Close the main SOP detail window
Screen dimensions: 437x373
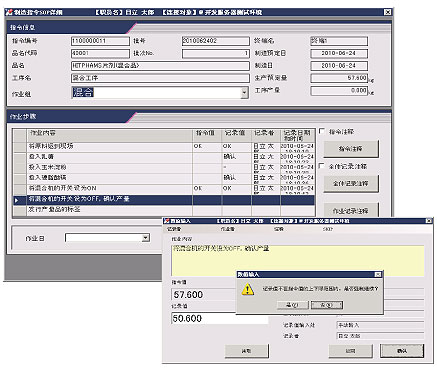pos(387,12)
